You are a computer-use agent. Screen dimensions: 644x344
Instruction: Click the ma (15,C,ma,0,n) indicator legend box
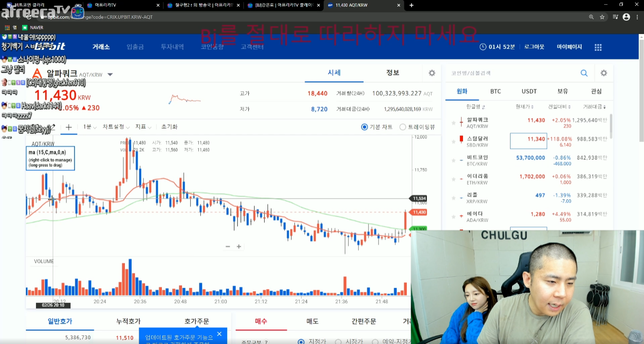50,159
